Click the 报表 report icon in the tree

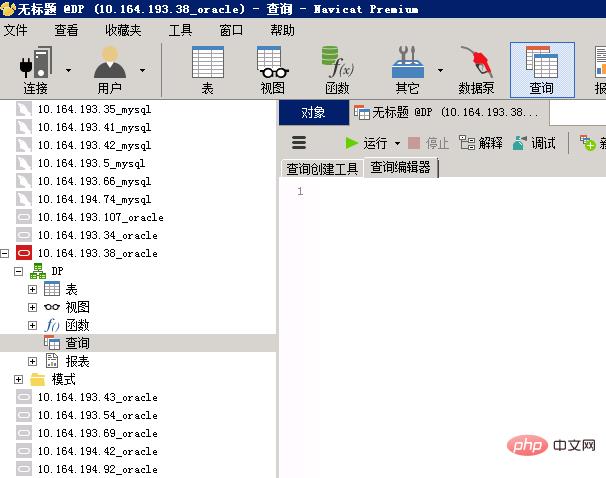(x=52, y=361)
